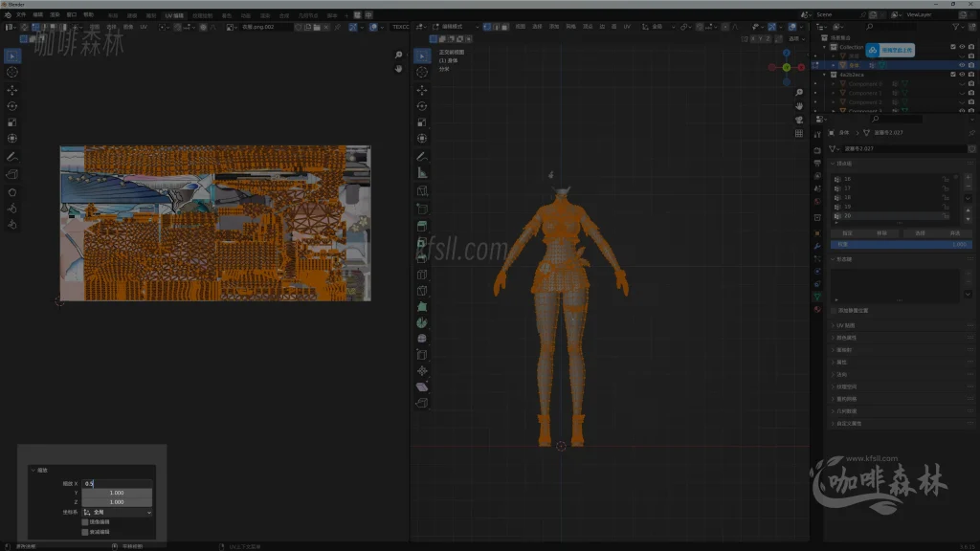Open the 网格 menu in the 3D viewport header

[x=570, y=27]
